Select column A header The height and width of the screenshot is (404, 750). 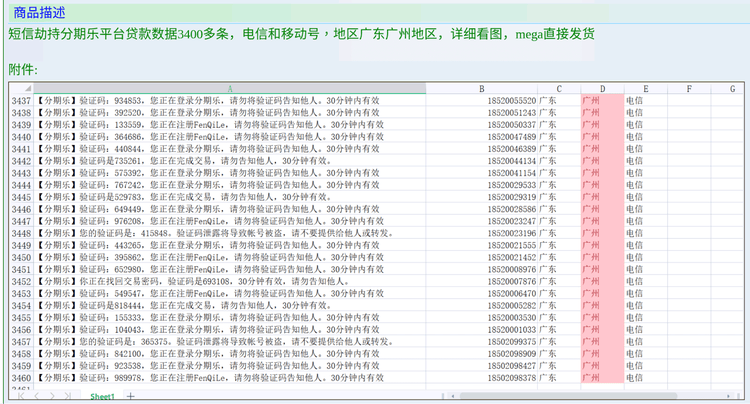point(231,89)
